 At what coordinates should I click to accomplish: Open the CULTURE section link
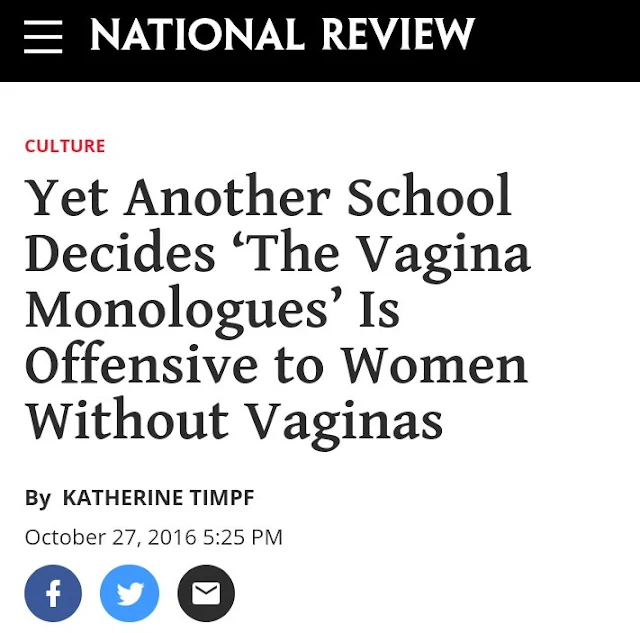[x=65, y=146]
